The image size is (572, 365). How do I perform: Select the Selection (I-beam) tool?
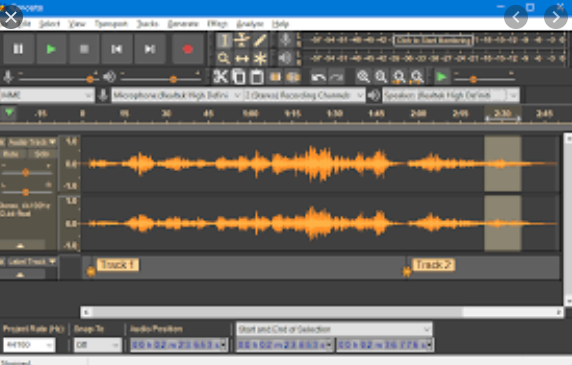pos(224,40)
